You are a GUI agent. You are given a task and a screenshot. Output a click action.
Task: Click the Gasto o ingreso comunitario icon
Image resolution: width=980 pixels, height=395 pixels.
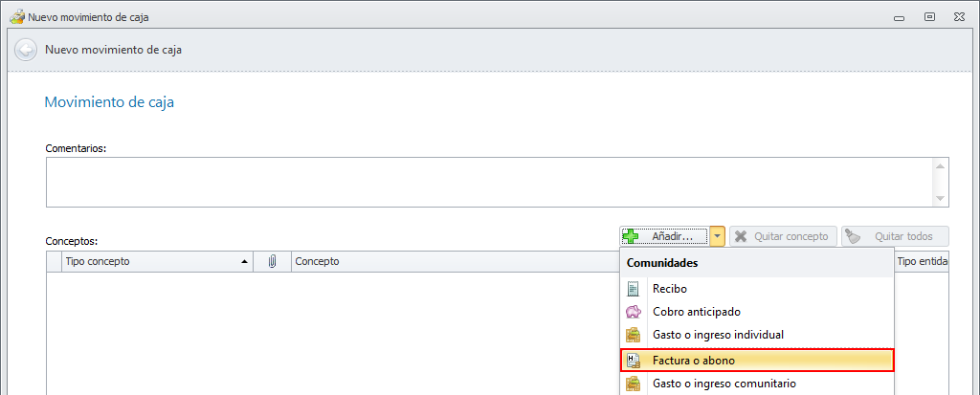[633, 384]
